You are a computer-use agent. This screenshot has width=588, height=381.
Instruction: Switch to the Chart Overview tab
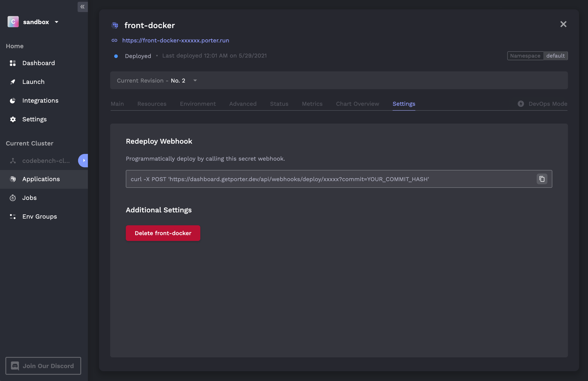(358, 104)
